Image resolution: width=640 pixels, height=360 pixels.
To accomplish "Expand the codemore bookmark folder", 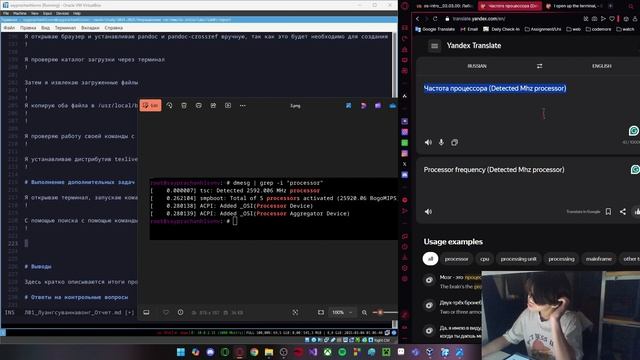I will pos(598,29).
